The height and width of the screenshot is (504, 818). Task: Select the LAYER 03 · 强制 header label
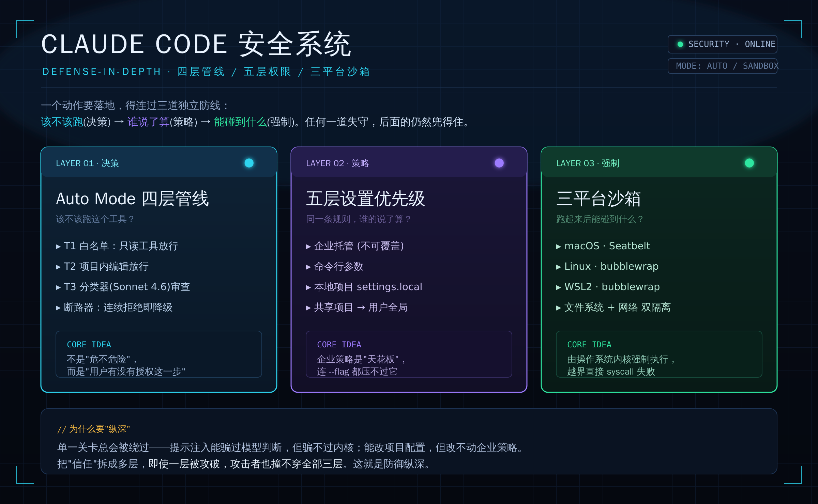coord(588,163)
